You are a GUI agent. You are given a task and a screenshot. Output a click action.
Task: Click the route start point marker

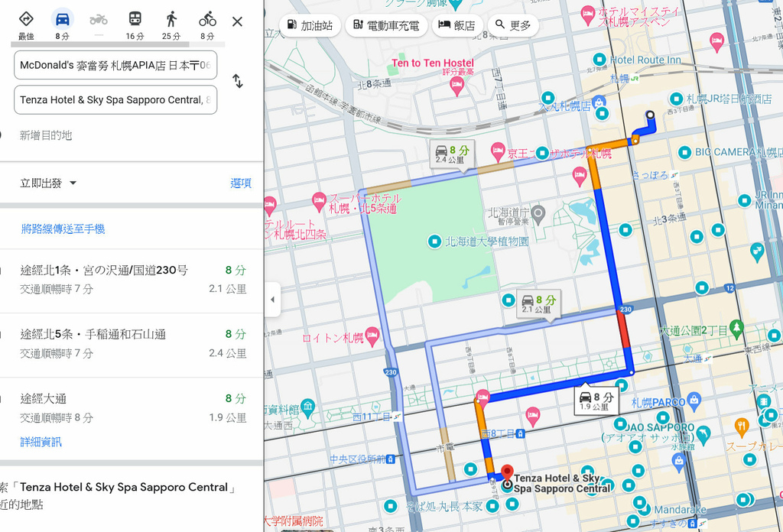pos(650,115)
